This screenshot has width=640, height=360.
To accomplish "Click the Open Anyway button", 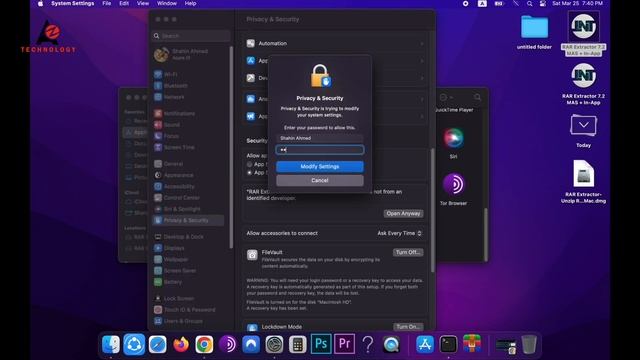I will pos(403,213).
